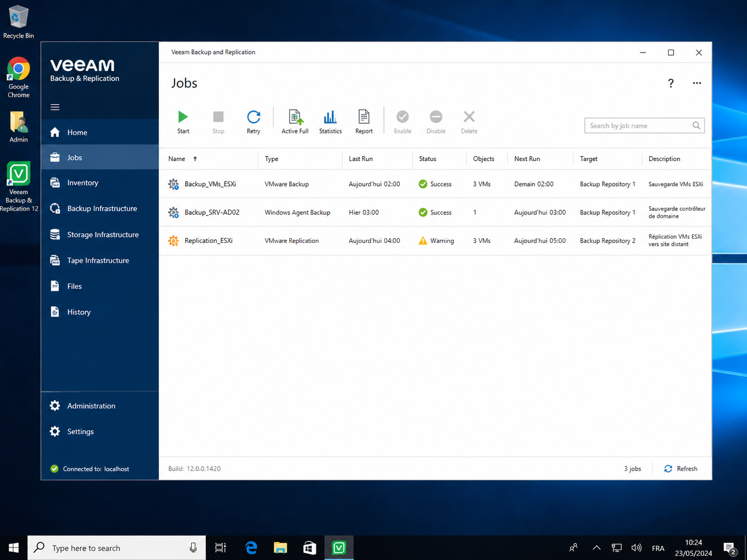Open Tape Infrastructure section
Viewport: 747px width, 560px height.
(100, 260)
